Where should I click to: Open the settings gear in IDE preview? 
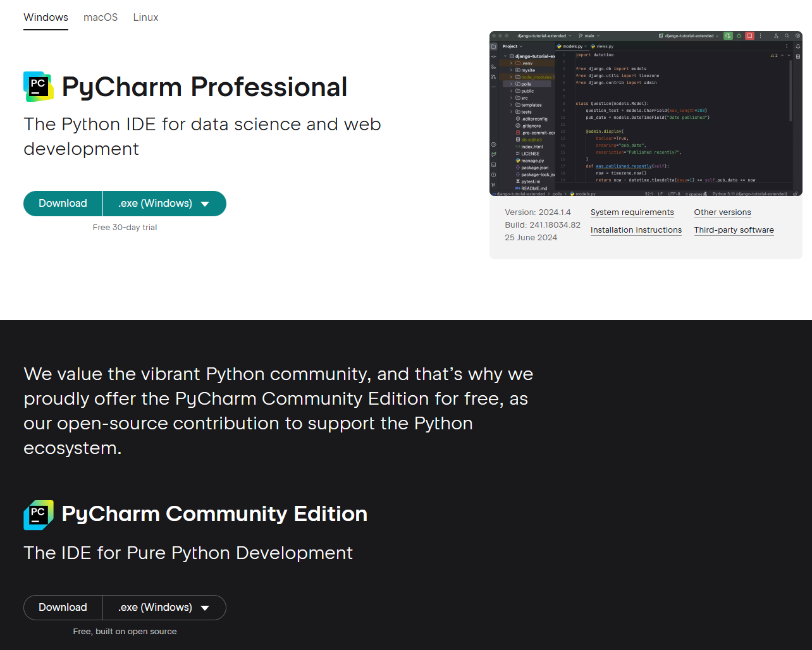point(797,36)
